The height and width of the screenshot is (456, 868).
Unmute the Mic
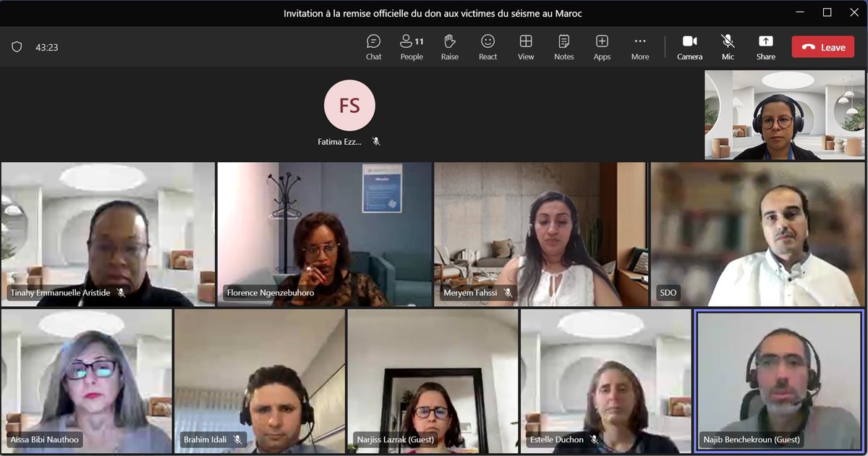(x=728, y=47)
